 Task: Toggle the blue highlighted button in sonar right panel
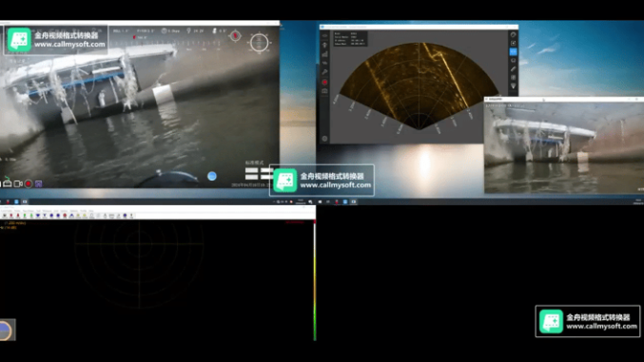[513, 51]
